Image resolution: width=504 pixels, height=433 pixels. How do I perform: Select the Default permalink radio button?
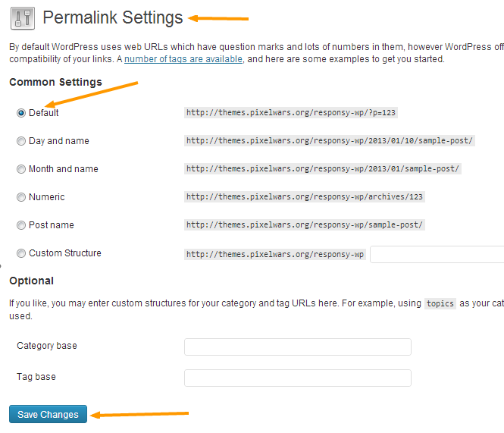tap(21, 113)
